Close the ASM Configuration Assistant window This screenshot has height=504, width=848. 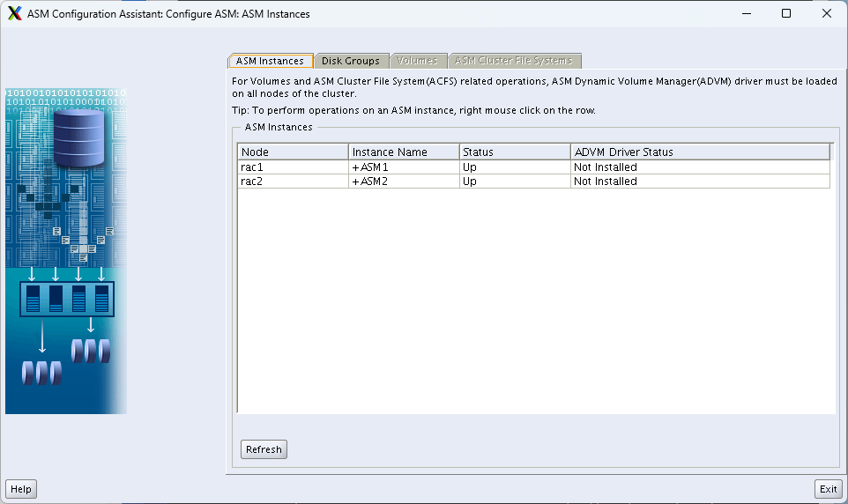pyautogui.click(x=826, y=13)
